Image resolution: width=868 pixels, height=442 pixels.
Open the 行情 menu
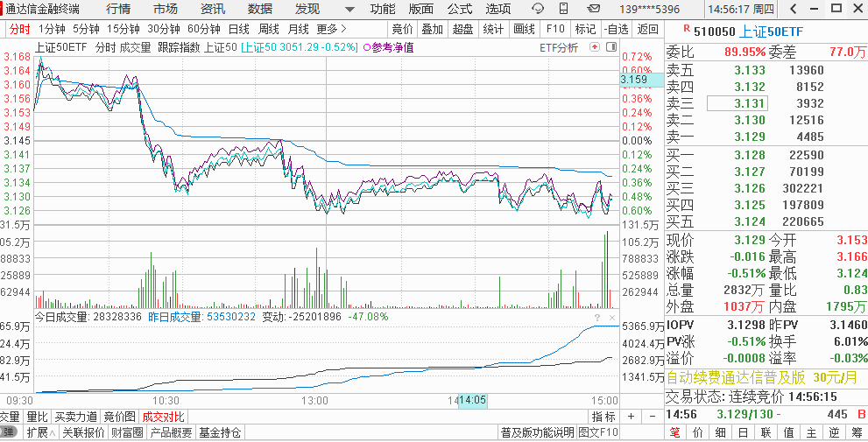[118, 9]
